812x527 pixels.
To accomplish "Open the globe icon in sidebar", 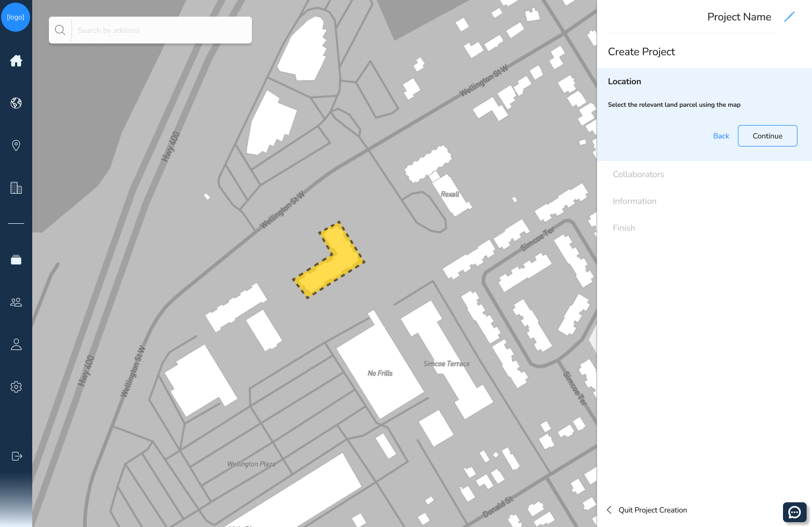I will pyautogui.click(x=16, y=103).
